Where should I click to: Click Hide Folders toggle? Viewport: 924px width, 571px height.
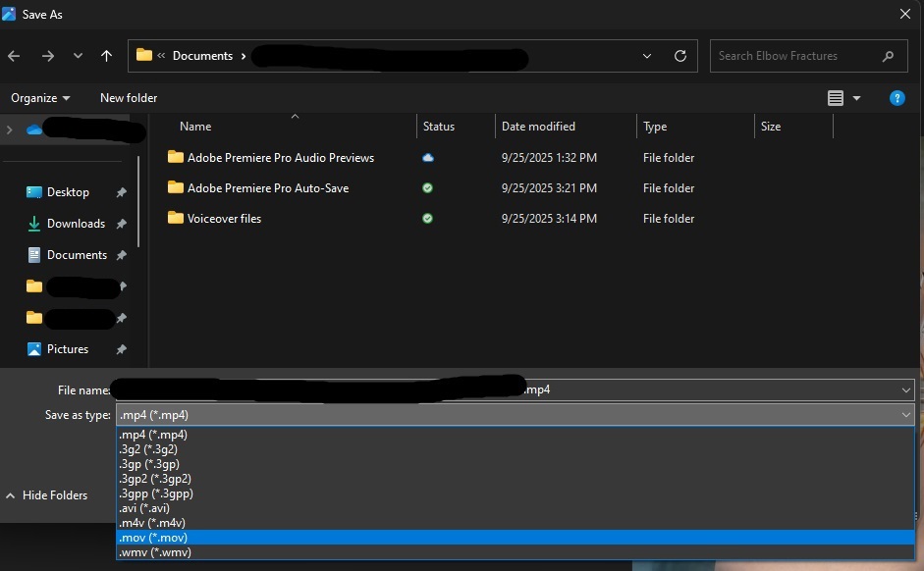click(46, 495)
